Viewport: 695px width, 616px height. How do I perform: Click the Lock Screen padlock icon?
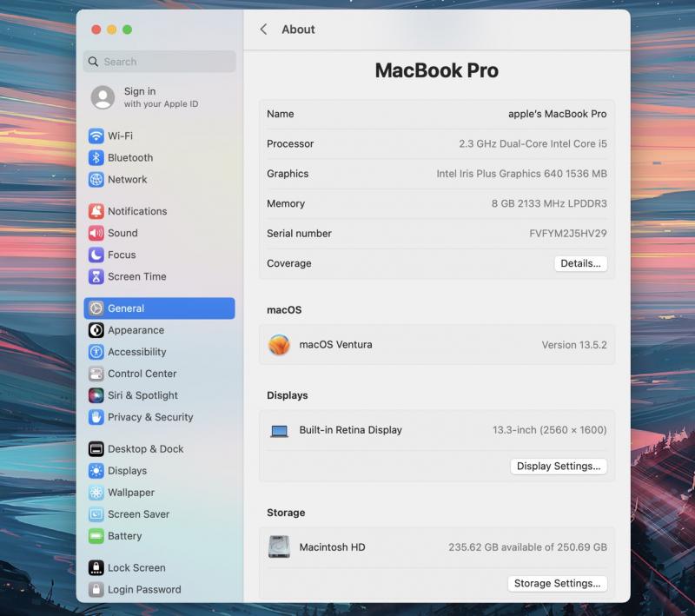(96, 567)
